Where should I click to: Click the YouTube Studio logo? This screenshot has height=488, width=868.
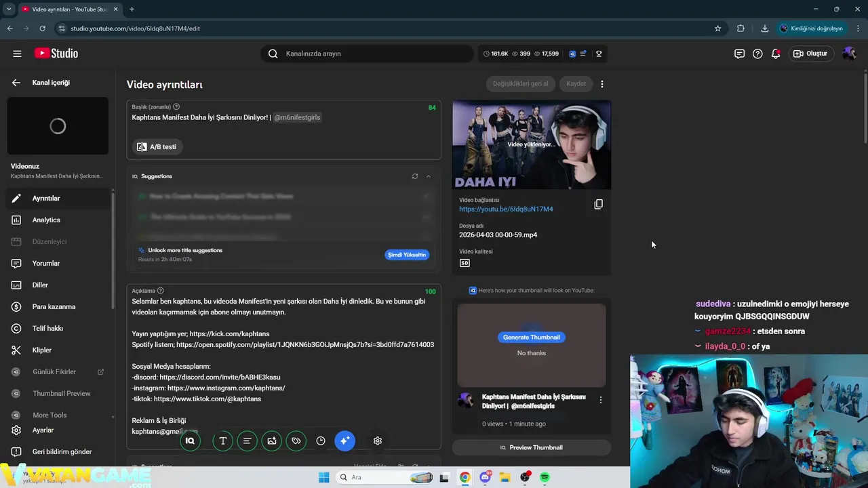coord(56,54)
